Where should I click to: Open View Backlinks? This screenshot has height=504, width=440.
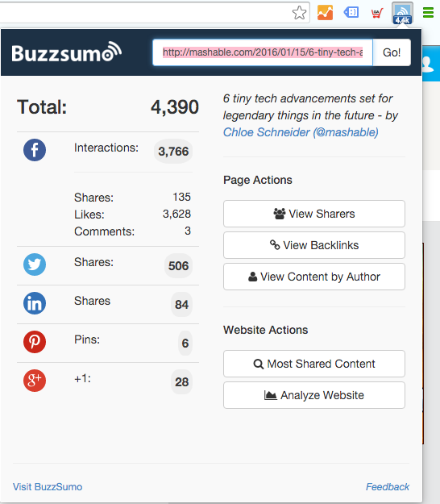pos(314,245)
